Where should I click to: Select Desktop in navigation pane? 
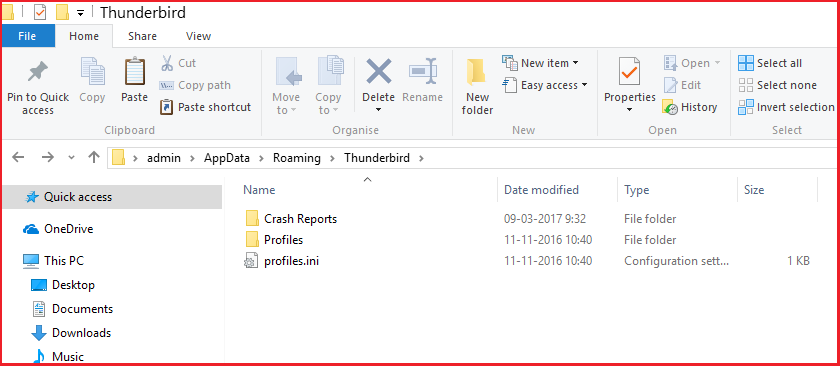[x=63, y=285]
